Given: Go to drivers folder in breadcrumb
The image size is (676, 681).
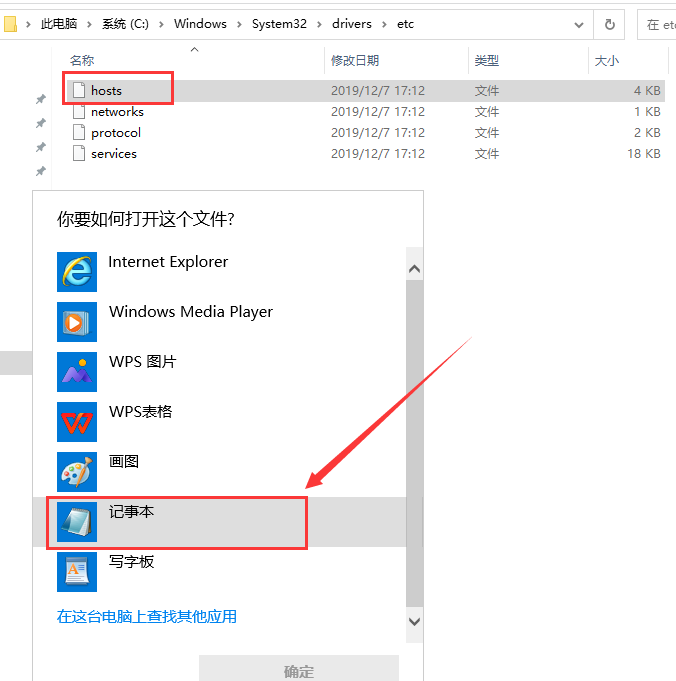Looking at the screenshot, I should [x=351, y=24].
